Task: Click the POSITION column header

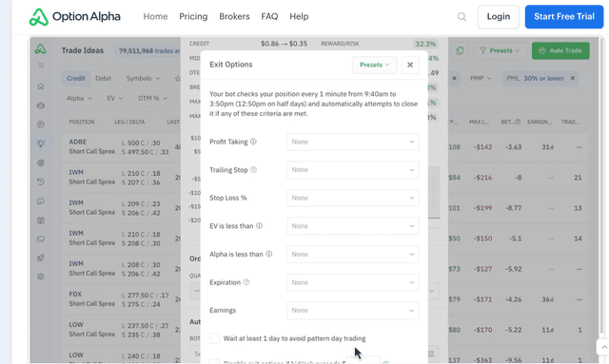Action: 82,122
